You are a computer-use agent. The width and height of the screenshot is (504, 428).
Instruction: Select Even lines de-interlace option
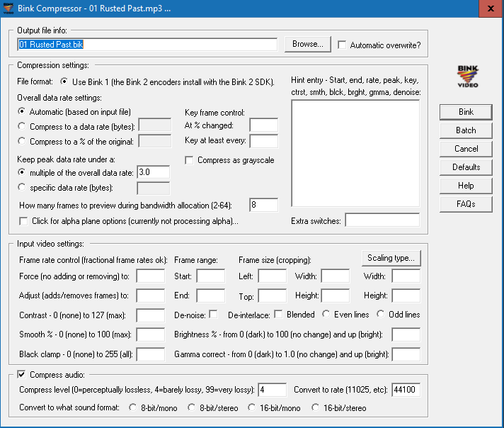(x=326, y=314)
